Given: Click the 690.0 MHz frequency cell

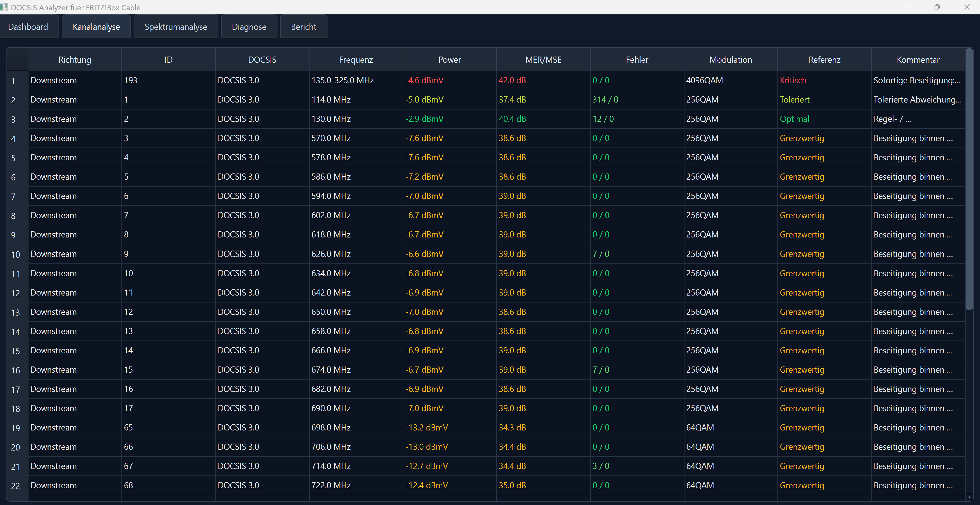Looking at the screenshot, I should 356,408.
